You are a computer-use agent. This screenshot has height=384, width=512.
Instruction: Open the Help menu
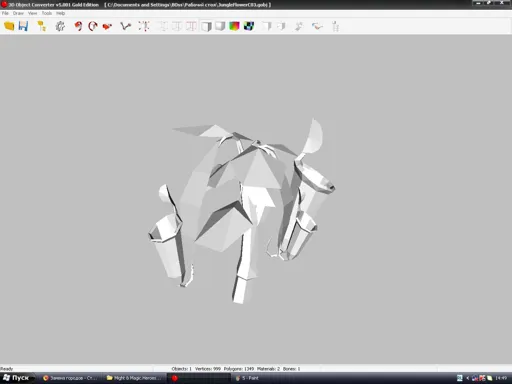coord(60,13)
